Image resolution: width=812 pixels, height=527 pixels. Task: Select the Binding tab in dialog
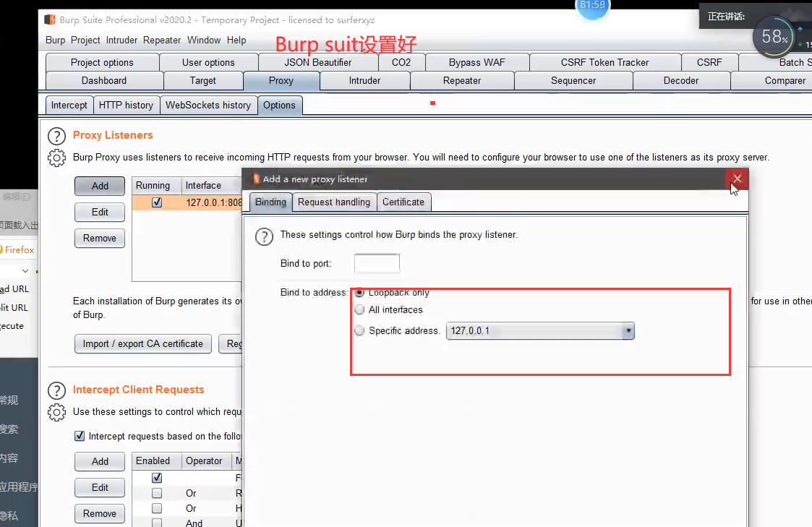270,202
